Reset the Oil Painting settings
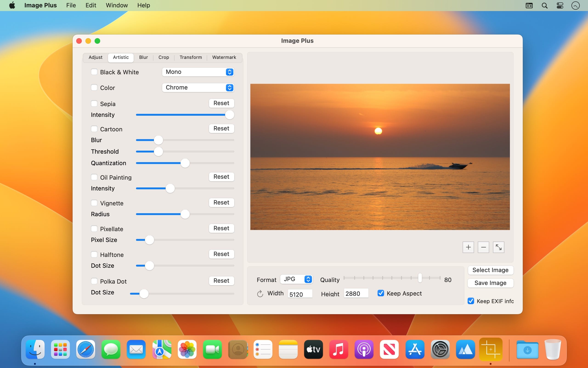This screenshot has height=368, width=588. click(x=221, y=177)
